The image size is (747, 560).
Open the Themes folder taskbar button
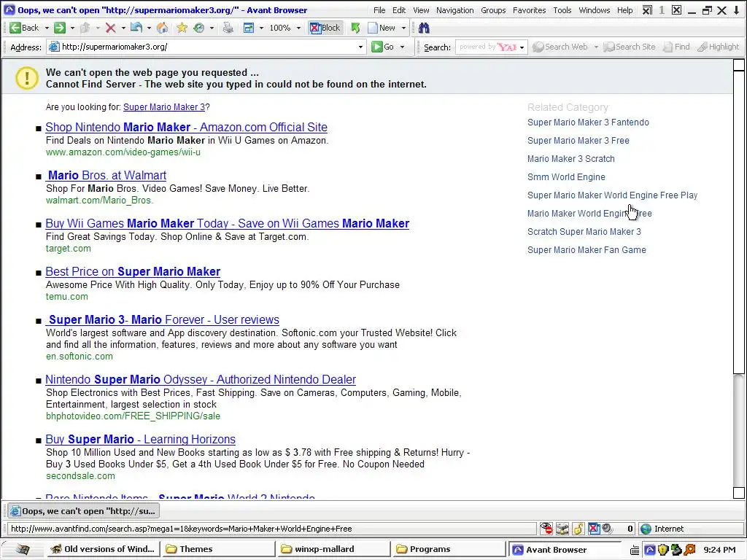coord(217,549)
